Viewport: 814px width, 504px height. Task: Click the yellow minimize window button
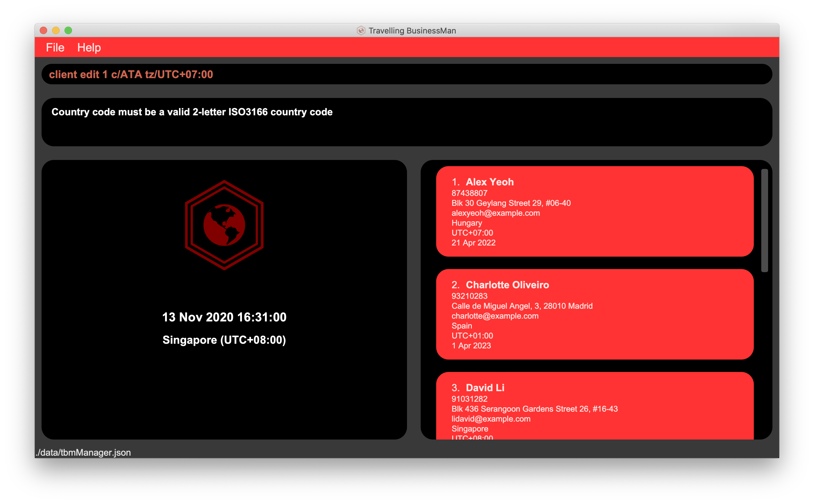(x=56, y=30)
